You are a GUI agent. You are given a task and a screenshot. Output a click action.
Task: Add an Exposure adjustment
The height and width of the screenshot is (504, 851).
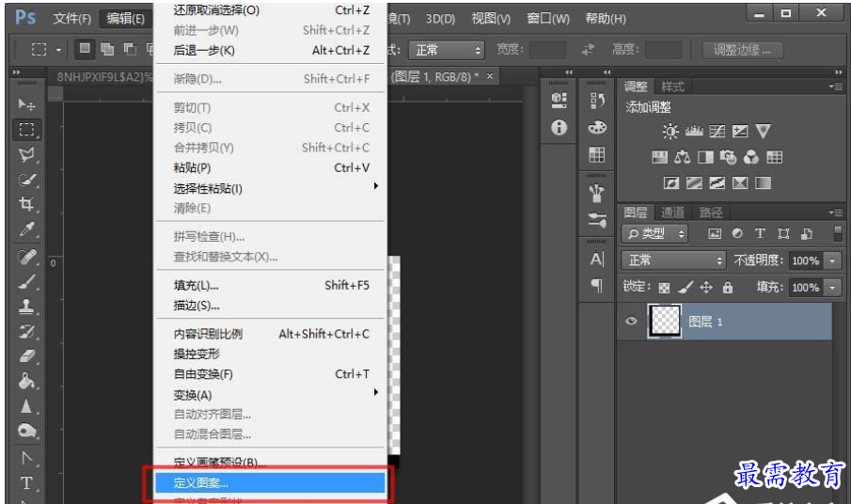tap(740, 131)
